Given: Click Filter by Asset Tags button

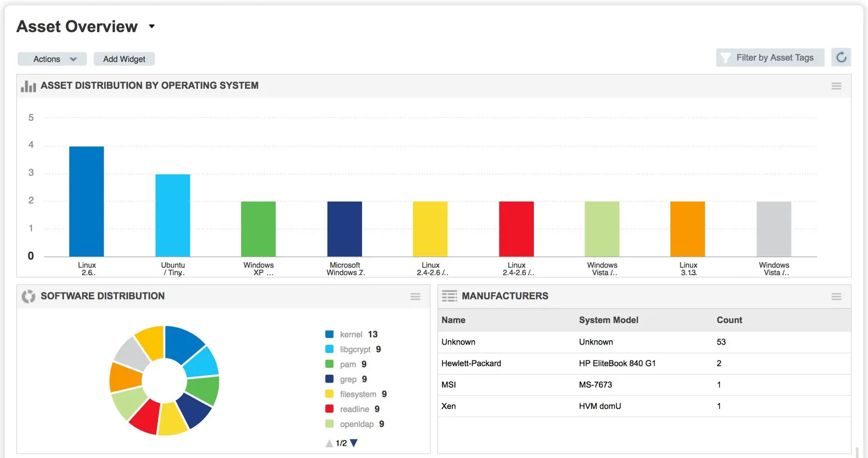Looking at the screenshot, I should (x=769, y=58).
